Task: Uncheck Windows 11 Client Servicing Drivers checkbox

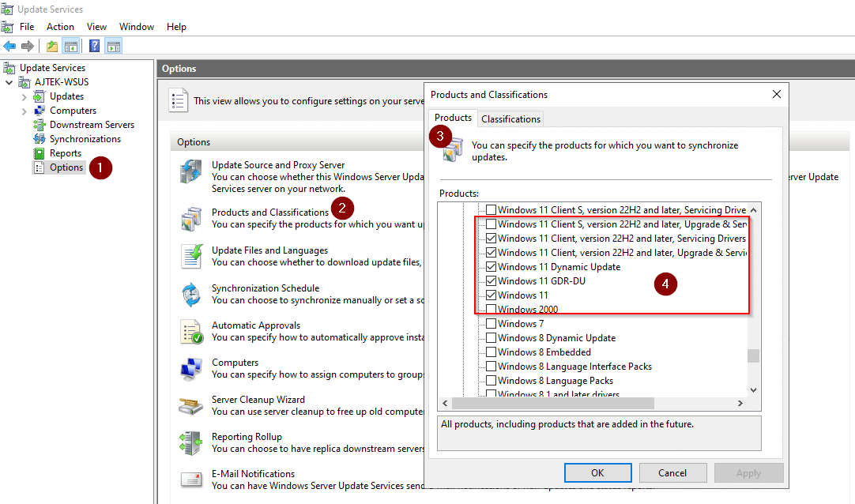Action: pyautogui.click(x=492, y=238)
